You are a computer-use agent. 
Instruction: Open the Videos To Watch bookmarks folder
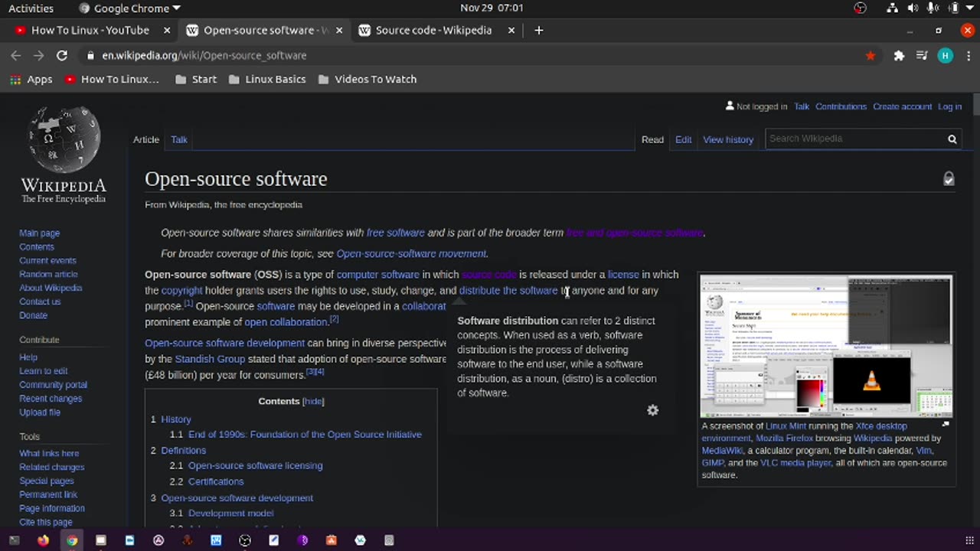(367, 79)
